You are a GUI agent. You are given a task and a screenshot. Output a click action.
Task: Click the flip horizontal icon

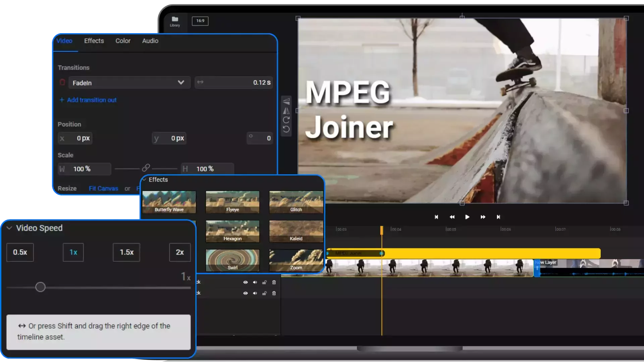pyautogui.click(x=286, y=111)
